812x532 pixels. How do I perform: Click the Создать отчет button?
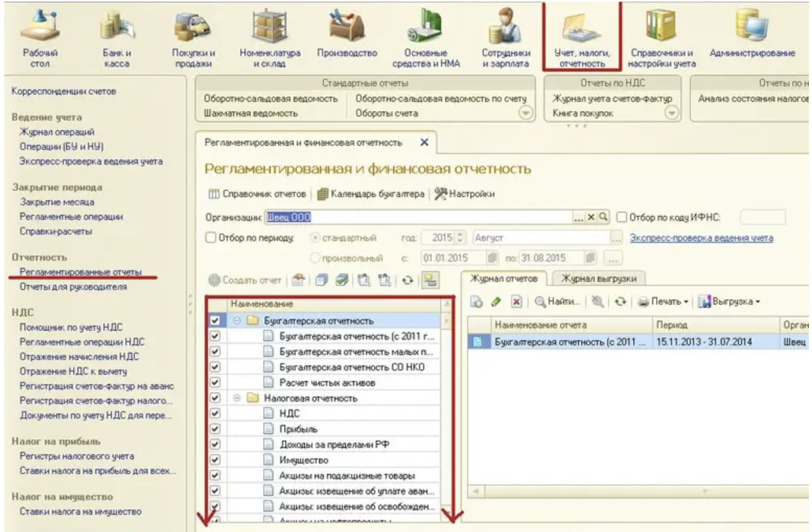coord(245,281)
